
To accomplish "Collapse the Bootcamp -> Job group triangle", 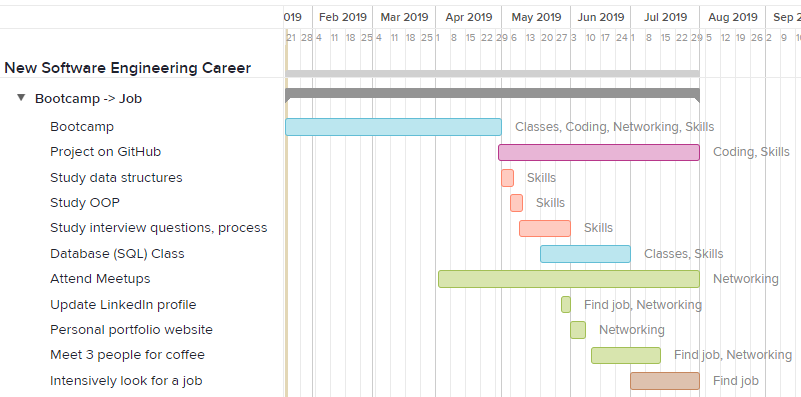I will [x=21, y=97].
